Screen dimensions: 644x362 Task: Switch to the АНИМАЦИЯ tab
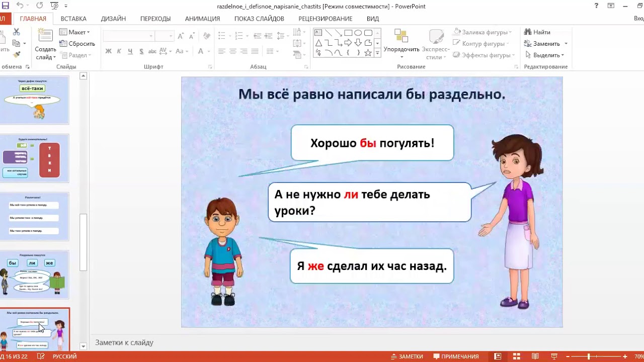(202, 19)
